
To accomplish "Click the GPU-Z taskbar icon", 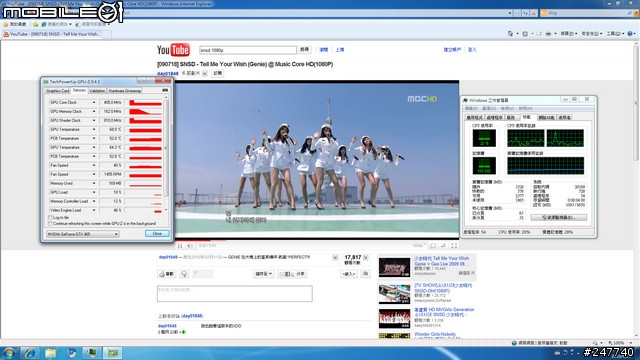I will tap(113, 353).
